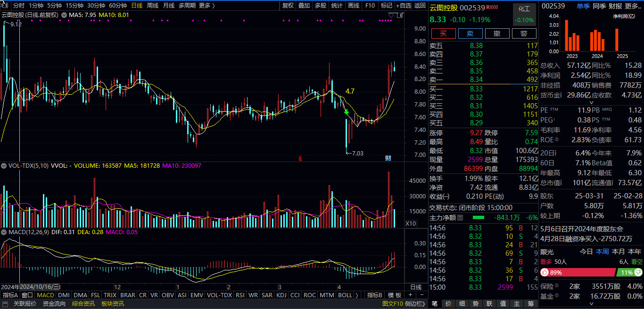Click the 标记 mark button
The image size is (644, 309).
386,6
